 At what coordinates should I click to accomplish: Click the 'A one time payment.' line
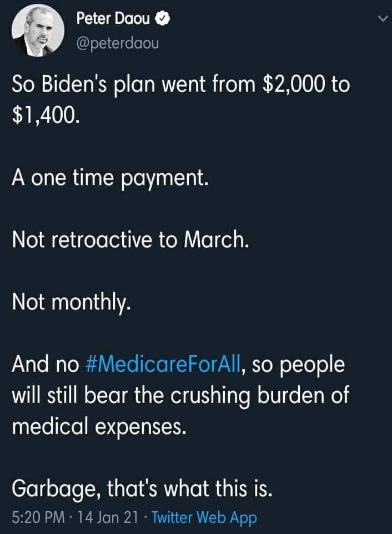pyautogui.click(x=110, y=178)
